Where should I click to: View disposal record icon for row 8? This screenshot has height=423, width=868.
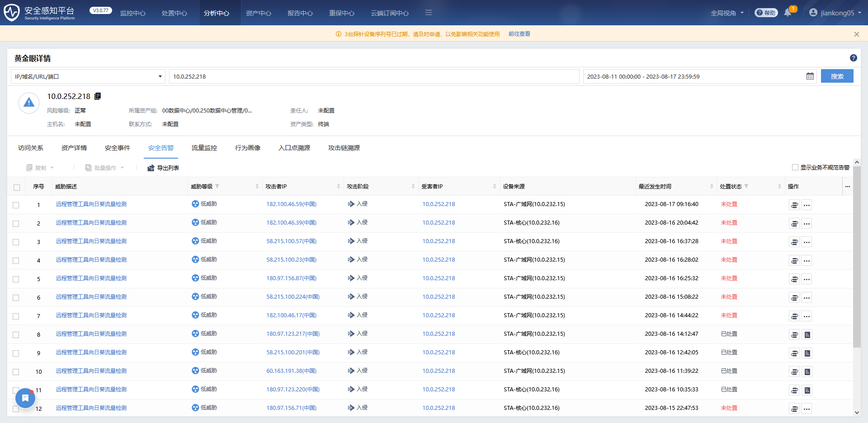(807, 334)
